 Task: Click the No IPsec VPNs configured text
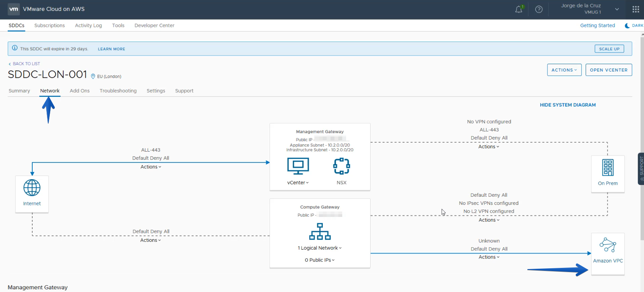coord(489,203)
